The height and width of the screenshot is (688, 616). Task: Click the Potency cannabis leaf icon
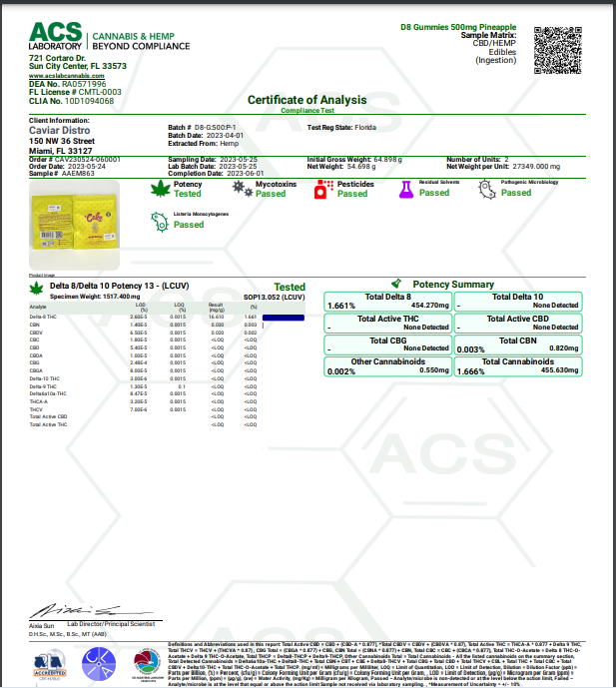click(161, 189)
